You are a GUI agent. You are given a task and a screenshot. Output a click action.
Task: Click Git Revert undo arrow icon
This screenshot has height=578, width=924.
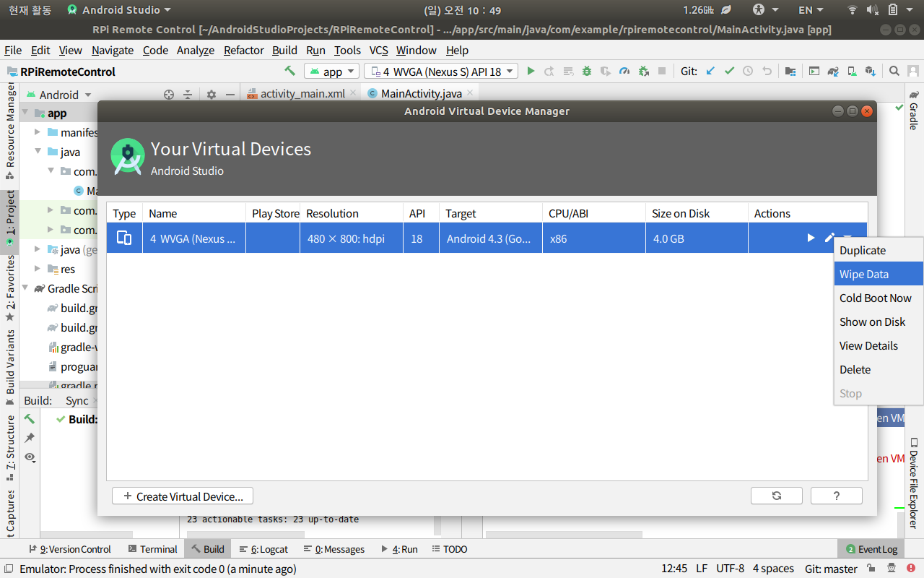(x=767, y=71)
